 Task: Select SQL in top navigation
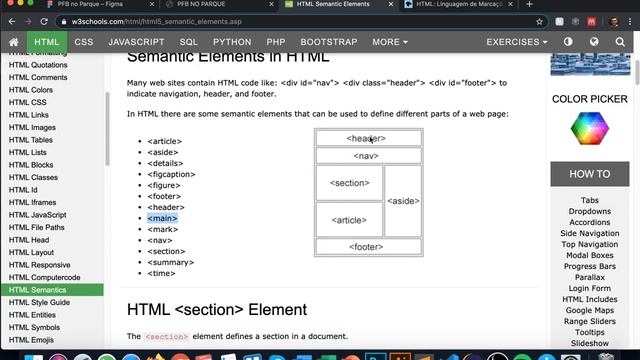[189, 42]
